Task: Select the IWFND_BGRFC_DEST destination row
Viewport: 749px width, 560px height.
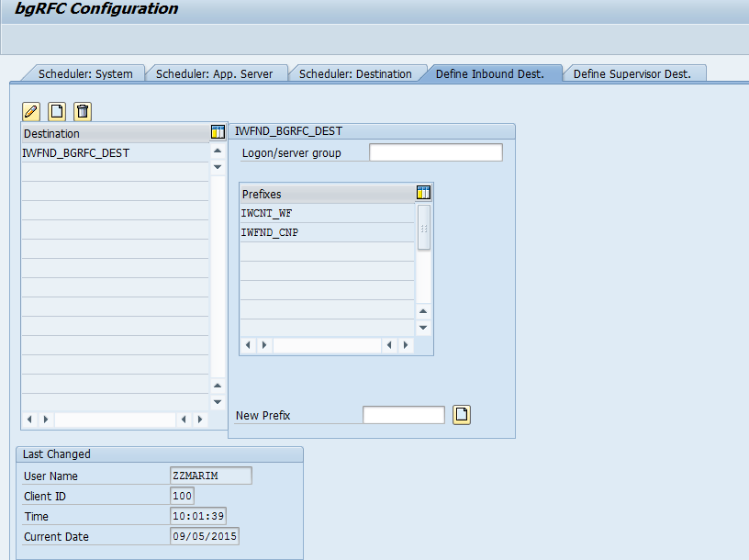Action: pyautogui.click(x=76, y=153)
